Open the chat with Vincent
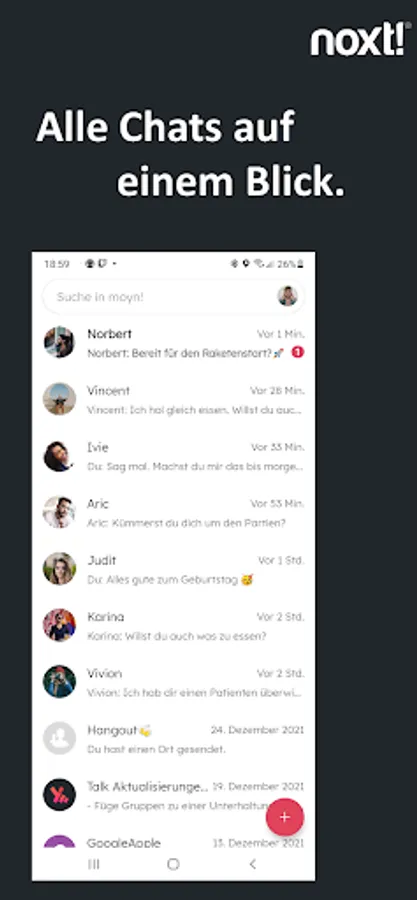This screenshot has width=417, height=900. pos(173,399)
